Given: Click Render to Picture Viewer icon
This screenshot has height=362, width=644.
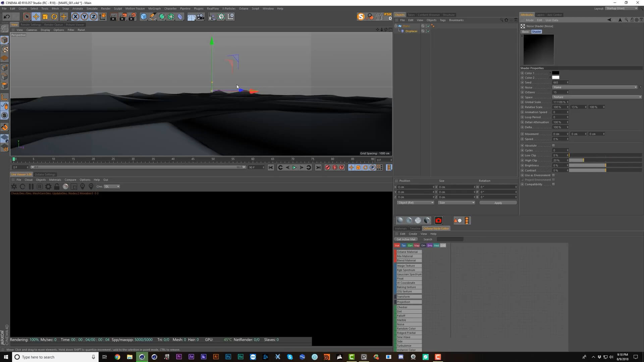Looking at the screenshot, I should tap(123, 17).
